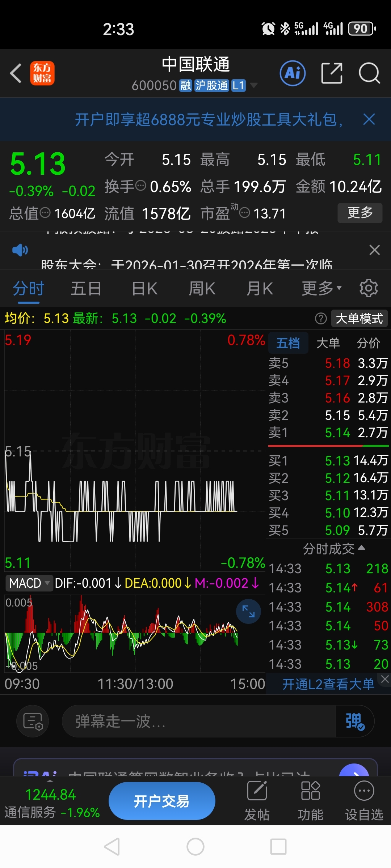Tap the trade row with volume 218
Screen dimensions: 391x868
[x=328, y=569]
